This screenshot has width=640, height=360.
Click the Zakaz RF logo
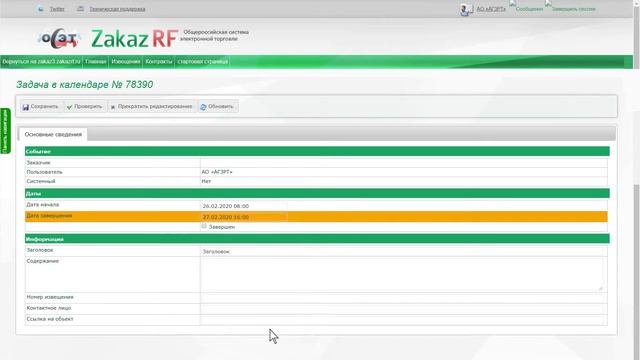click(135, 39)
